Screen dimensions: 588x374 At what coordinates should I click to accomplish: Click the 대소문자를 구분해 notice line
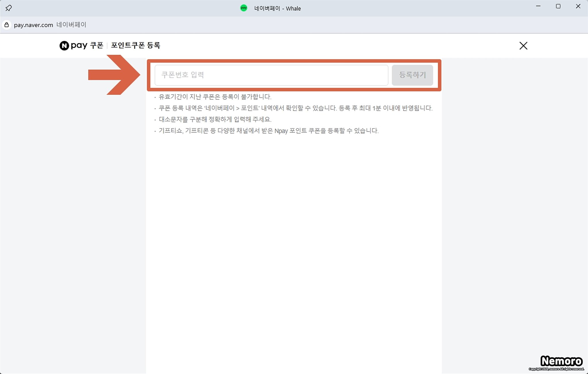click(x=215, y=119)
